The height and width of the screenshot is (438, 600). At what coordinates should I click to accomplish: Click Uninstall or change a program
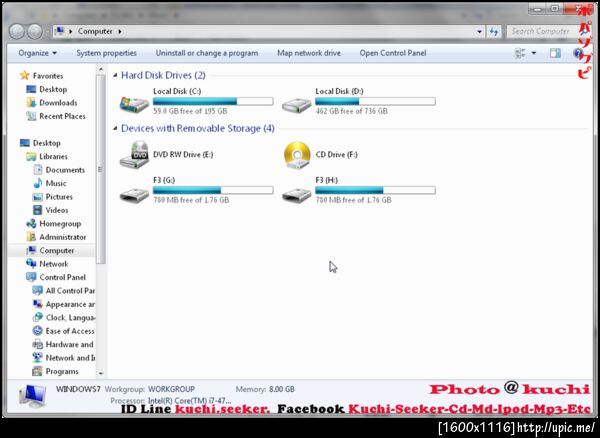(x=207, y=53)
